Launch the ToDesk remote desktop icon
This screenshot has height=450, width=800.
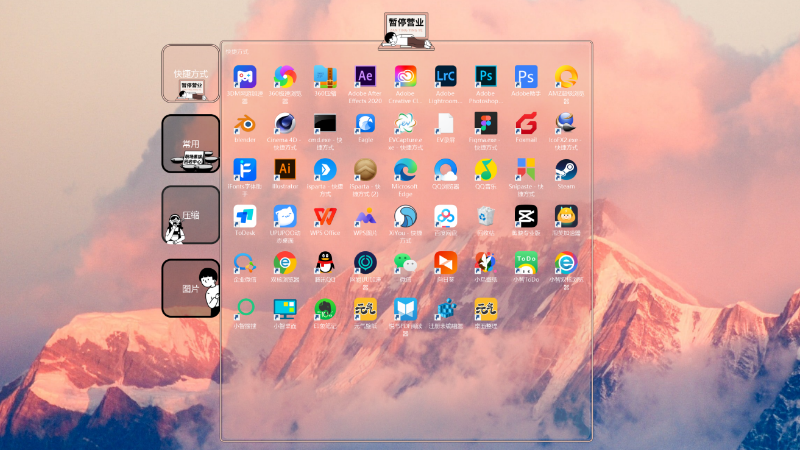(245, 216)
